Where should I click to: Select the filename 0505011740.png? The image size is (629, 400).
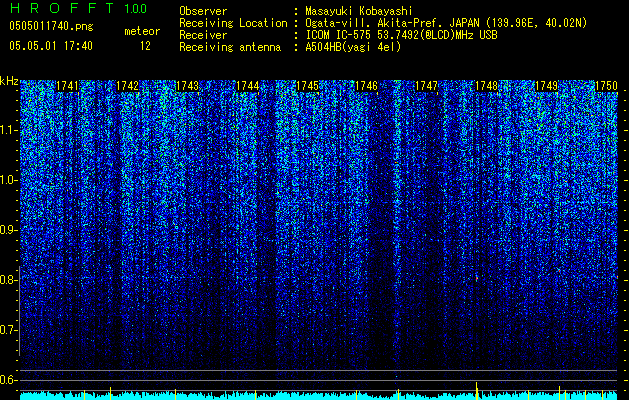coord(51,26)
